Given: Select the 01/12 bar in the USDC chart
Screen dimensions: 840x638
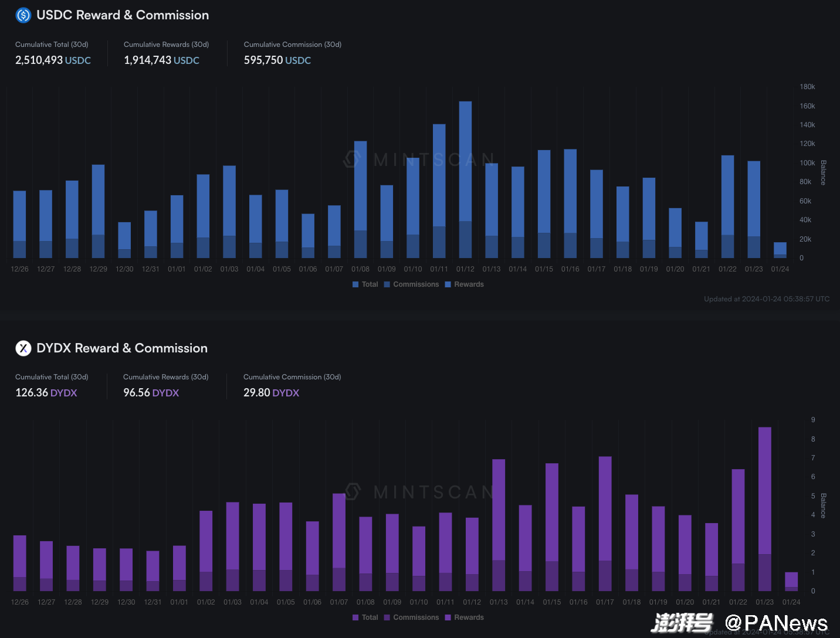Looking at the screenshot, I should tap(465, 179).
